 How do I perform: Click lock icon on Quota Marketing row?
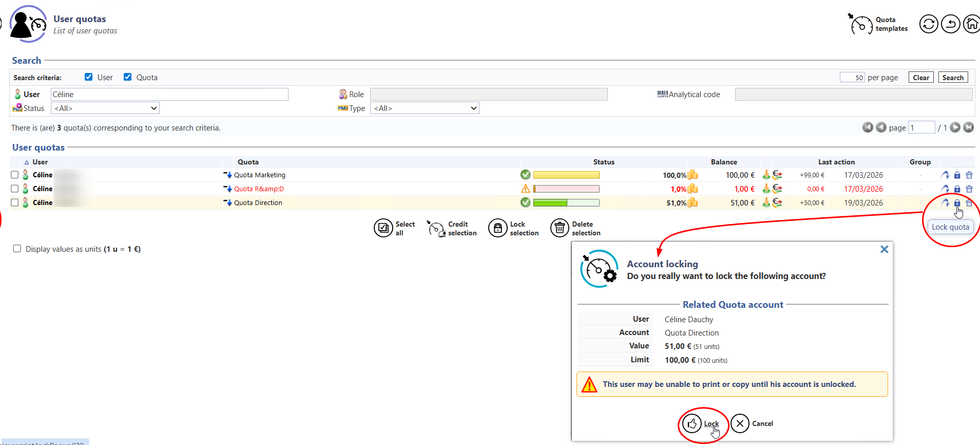pyautogui.click(x=957, y=175)
